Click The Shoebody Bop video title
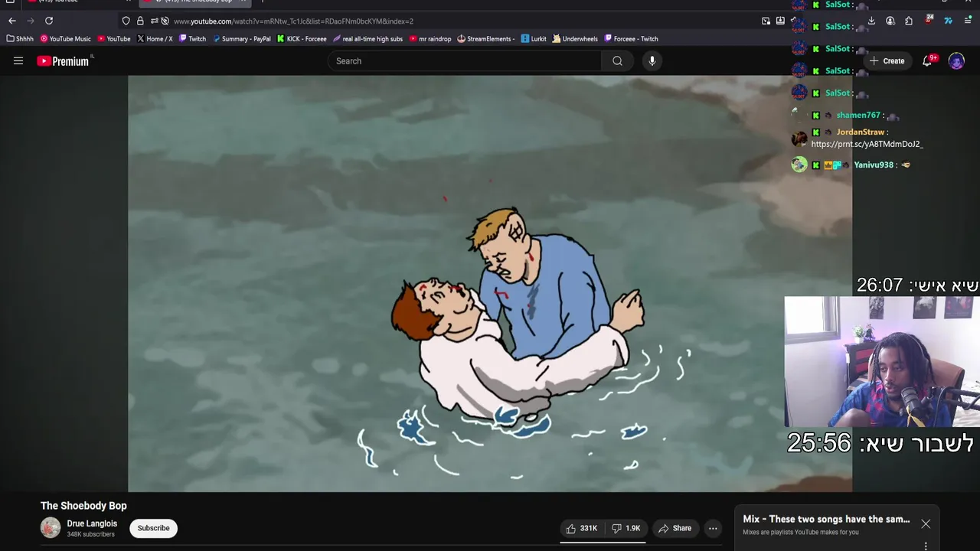This screenshot has height=551, width=980. (x=83, y=506)
